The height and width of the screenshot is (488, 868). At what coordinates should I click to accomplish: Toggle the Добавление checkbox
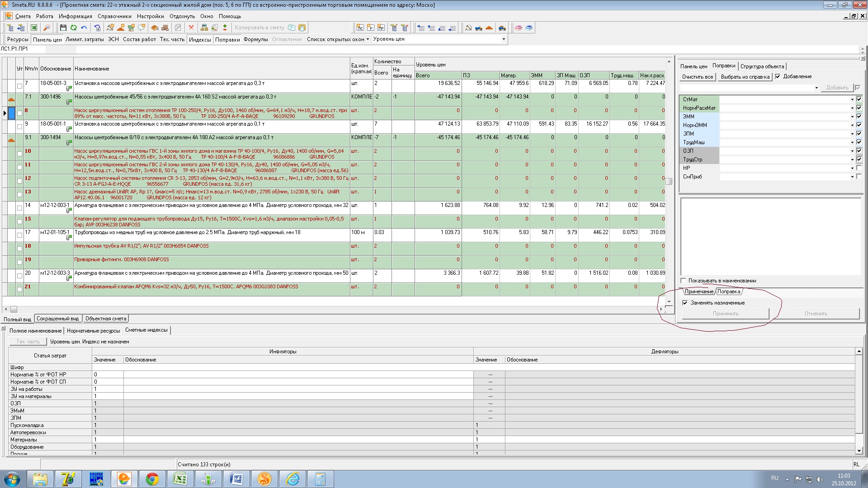click(778, 76)
